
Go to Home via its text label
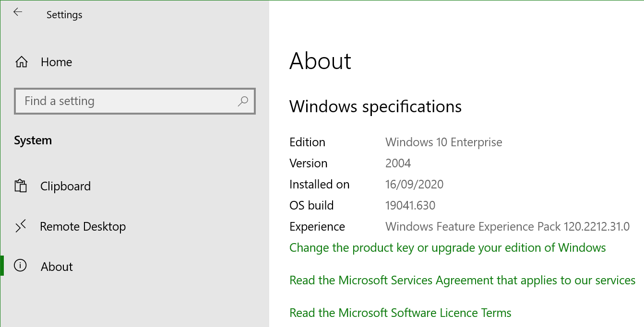tap(56, 62)
